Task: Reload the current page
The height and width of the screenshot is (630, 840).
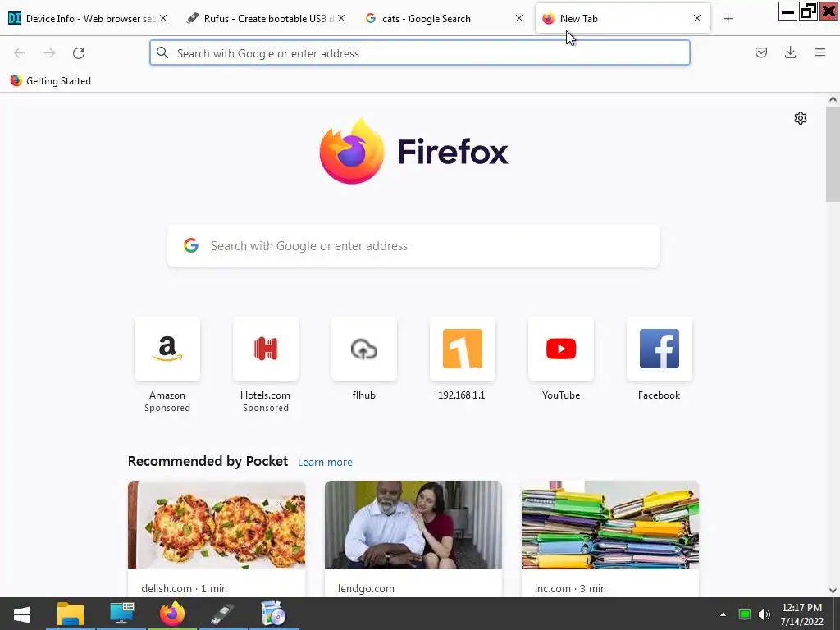Action: [x=79, y=53]
